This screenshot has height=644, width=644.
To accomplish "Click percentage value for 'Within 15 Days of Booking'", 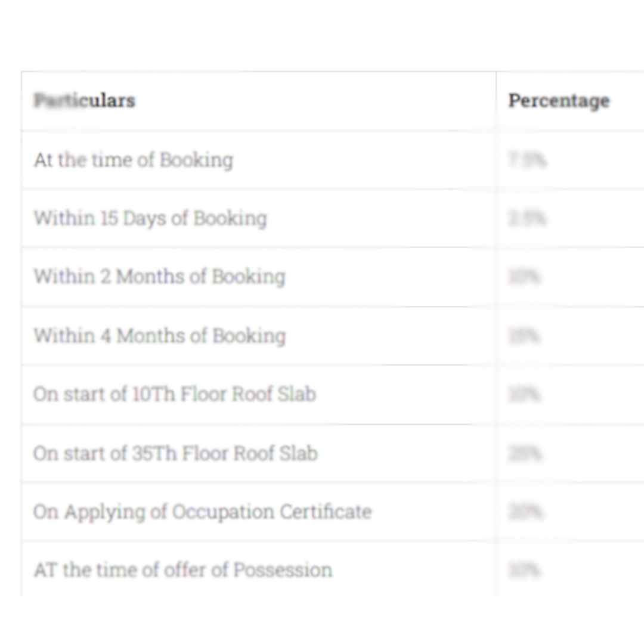I will pyautogui.click(x=527, y=218).
